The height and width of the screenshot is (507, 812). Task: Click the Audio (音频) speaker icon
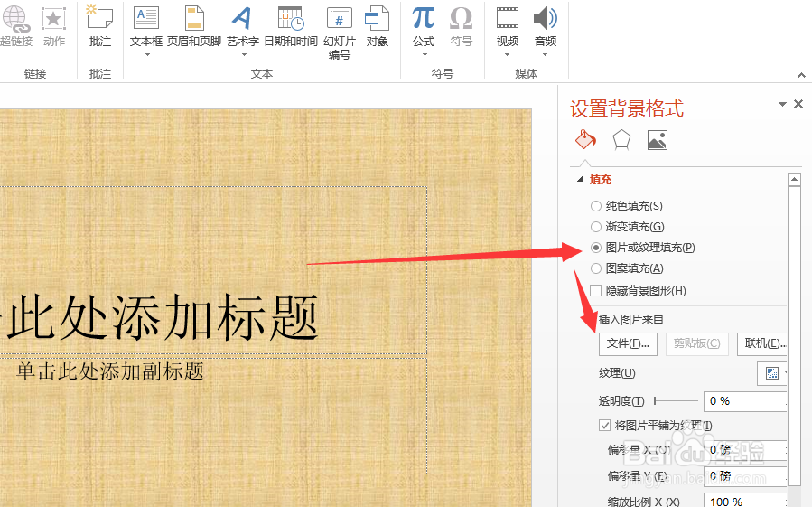pos(546,18)
